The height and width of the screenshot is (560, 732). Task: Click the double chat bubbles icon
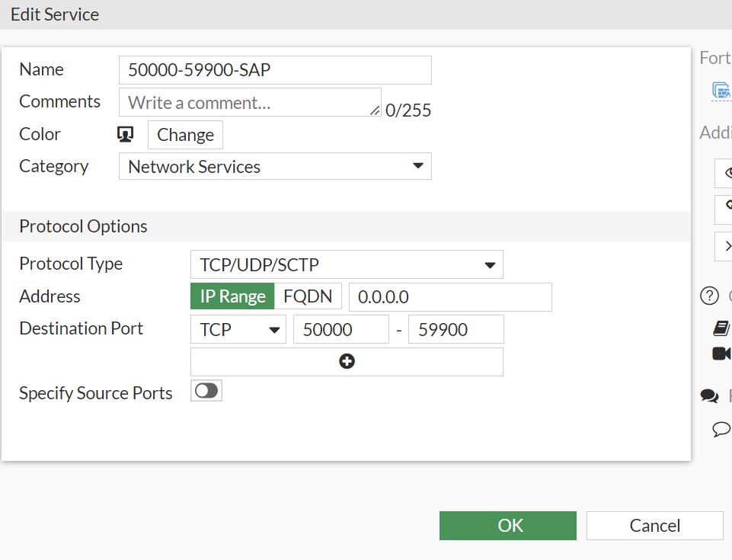710,396
